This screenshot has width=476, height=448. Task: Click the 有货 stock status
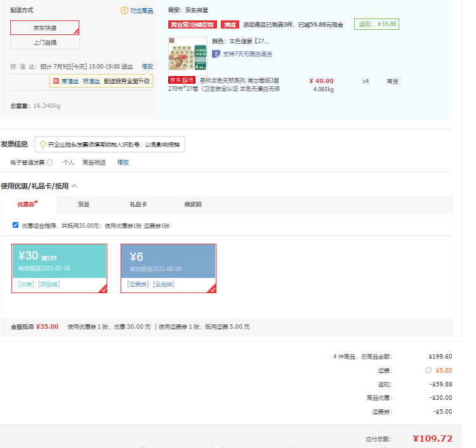coord(392,81)
